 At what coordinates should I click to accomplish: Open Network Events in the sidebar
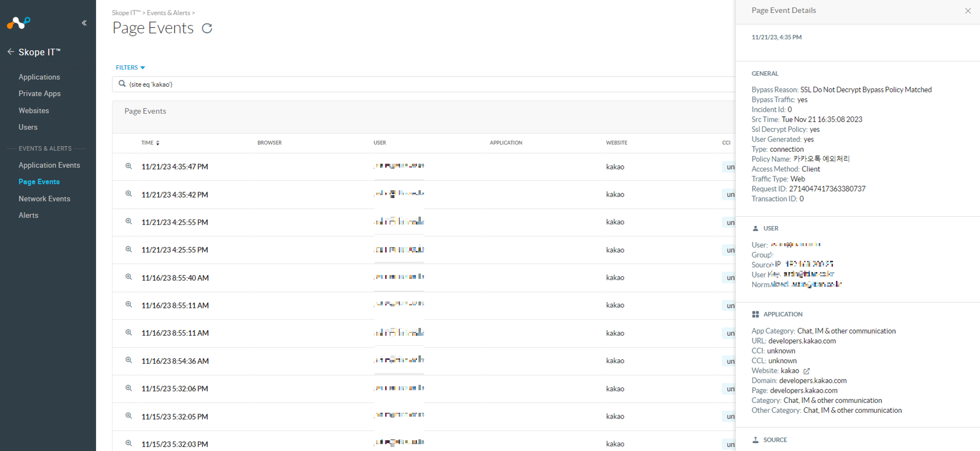pyautogui.click(x=45, y=199)
